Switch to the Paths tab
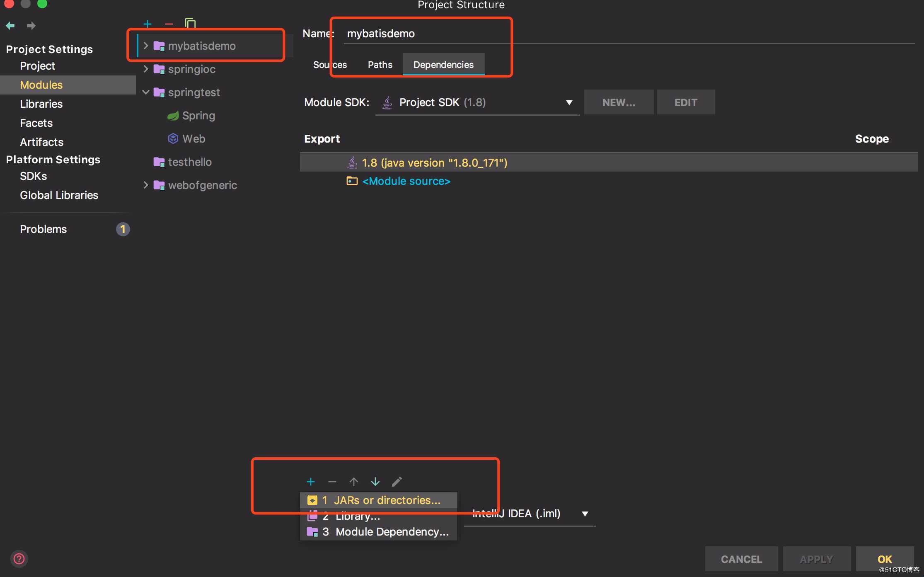The width and height of the screenshot is (924, 577). [x=380, y=65]
